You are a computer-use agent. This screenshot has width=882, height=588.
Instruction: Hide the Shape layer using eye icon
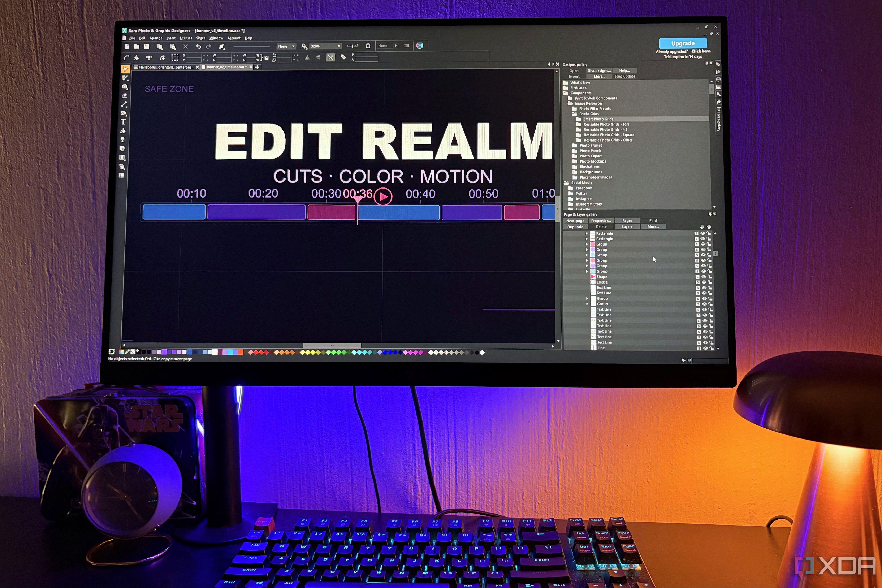[704, 277]
